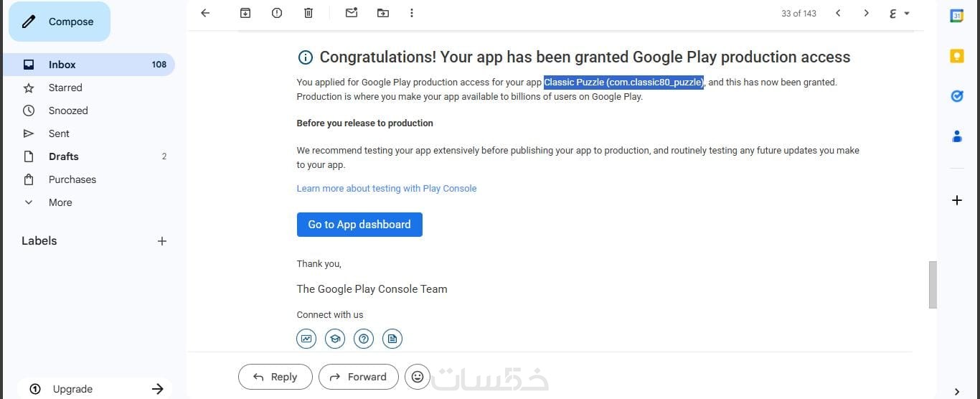This screenshot has width=980, height=399.
Task: Go to the newer email arrow
Action: (x=838, y=13)
